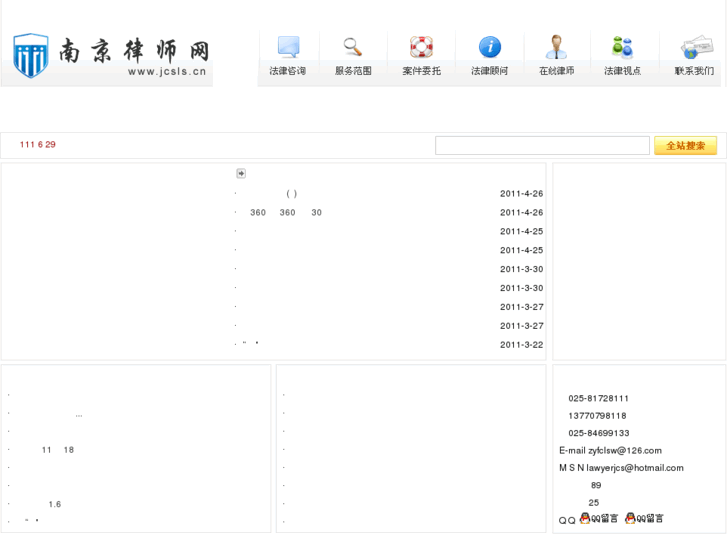Click the 全站搜索 search button
This screenshot has width=727, height=545.
[x=685, y=146]
